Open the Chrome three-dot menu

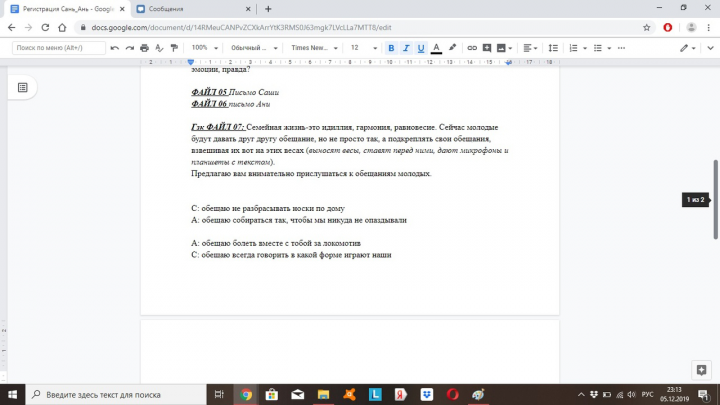[x=709, y=28]
